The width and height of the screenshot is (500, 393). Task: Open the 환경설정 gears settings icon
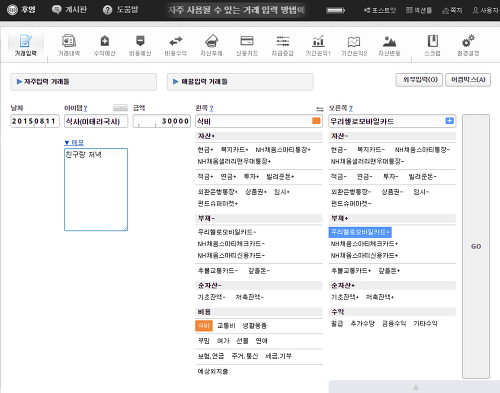[468, 45]
